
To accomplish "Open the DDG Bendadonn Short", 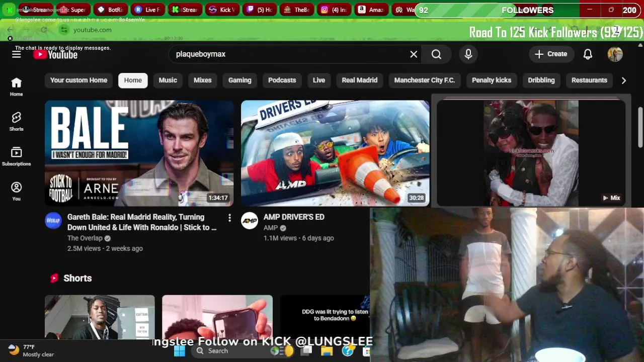I will 325,317.
